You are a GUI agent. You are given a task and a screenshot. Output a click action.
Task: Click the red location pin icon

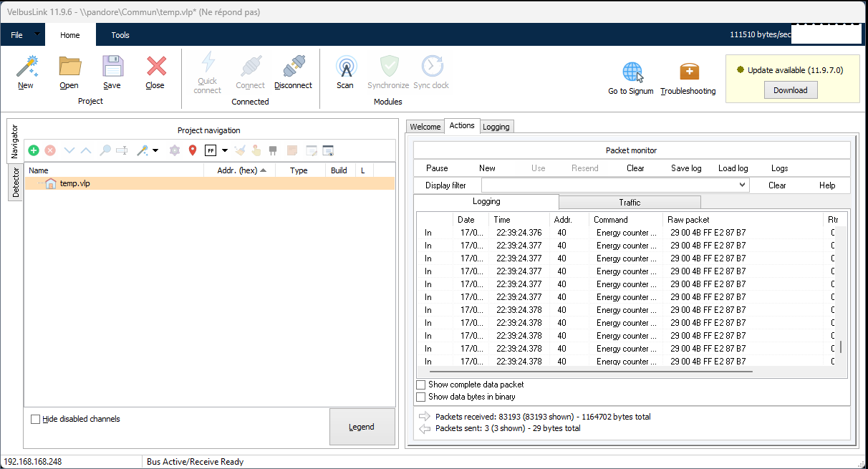[x=192, y=150]
